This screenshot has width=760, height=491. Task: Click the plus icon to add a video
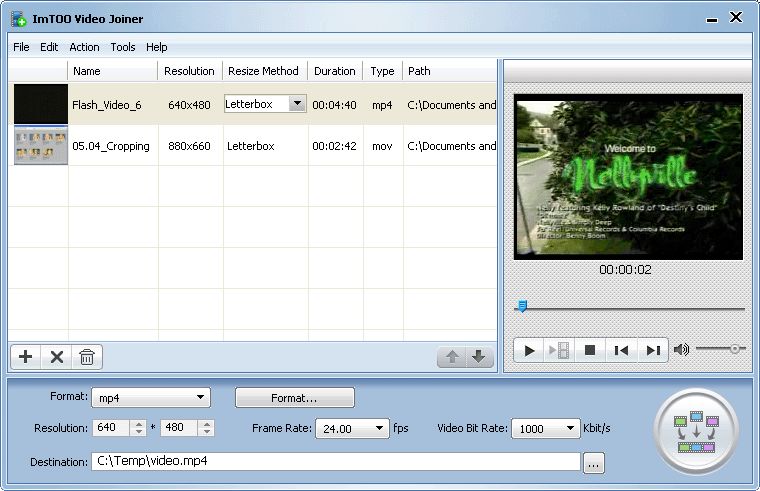[x=26, y=357]
